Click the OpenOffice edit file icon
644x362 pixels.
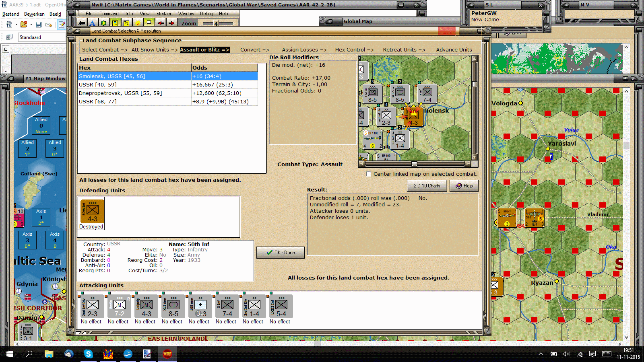62,25
